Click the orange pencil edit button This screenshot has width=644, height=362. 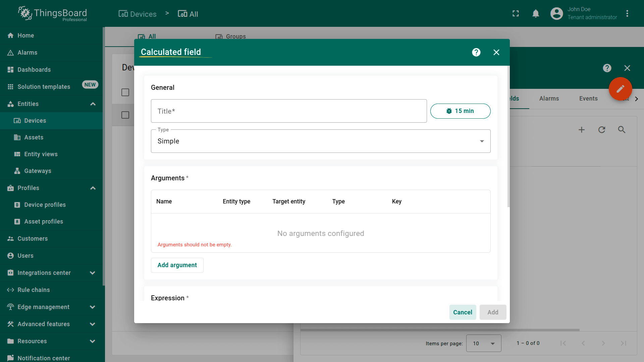pyautogui.click(x=620, y=89)
